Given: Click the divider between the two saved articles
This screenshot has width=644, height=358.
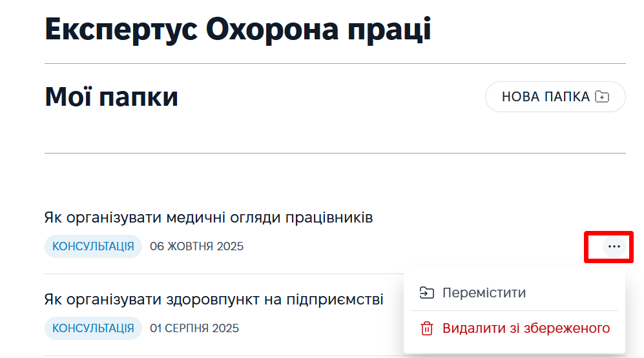Looking at the screenshot, I should tap(220, 274).
